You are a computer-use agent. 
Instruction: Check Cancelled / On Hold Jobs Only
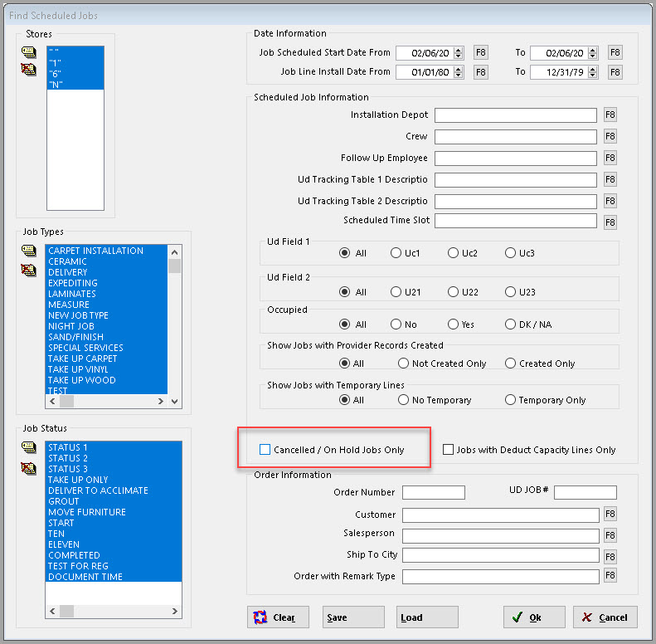[x=265, y=450]
